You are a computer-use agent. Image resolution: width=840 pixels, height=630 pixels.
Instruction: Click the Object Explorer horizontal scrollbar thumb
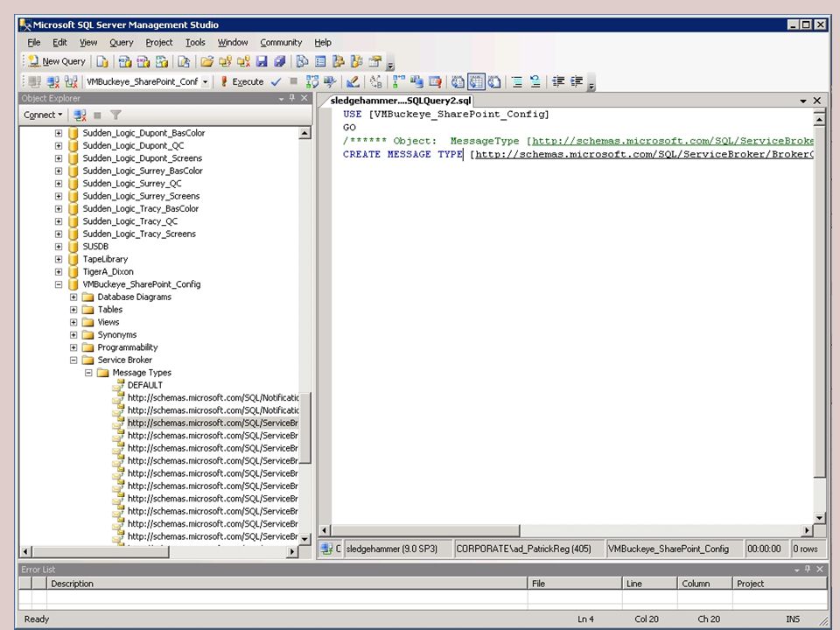101,551
